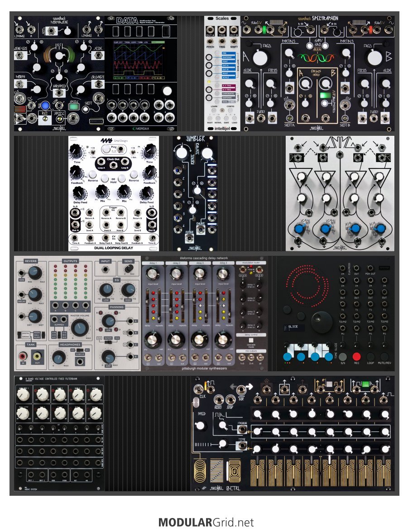Screen dimensions: 413x532
Task: Click the DUAL LOOPING DELAY label text
Action: point(113,248)
